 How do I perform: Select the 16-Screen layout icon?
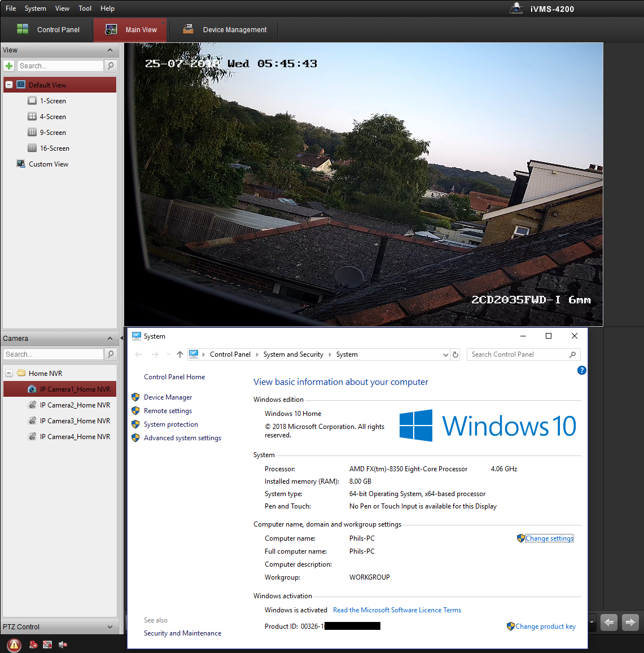pos(32,148)
